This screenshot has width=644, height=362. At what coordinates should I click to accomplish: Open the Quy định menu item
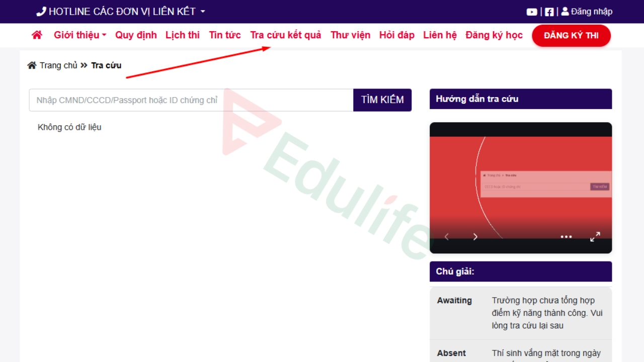pos(136,35)
